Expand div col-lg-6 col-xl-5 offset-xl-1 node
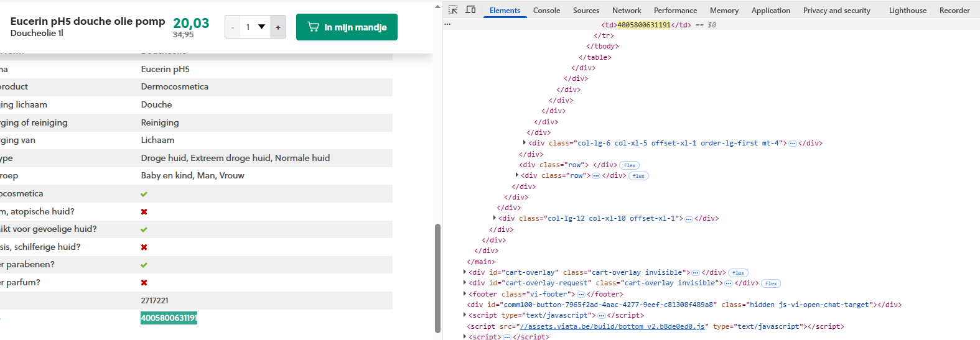The width and height of the screenshot is (980, 340). pos(525,143)
